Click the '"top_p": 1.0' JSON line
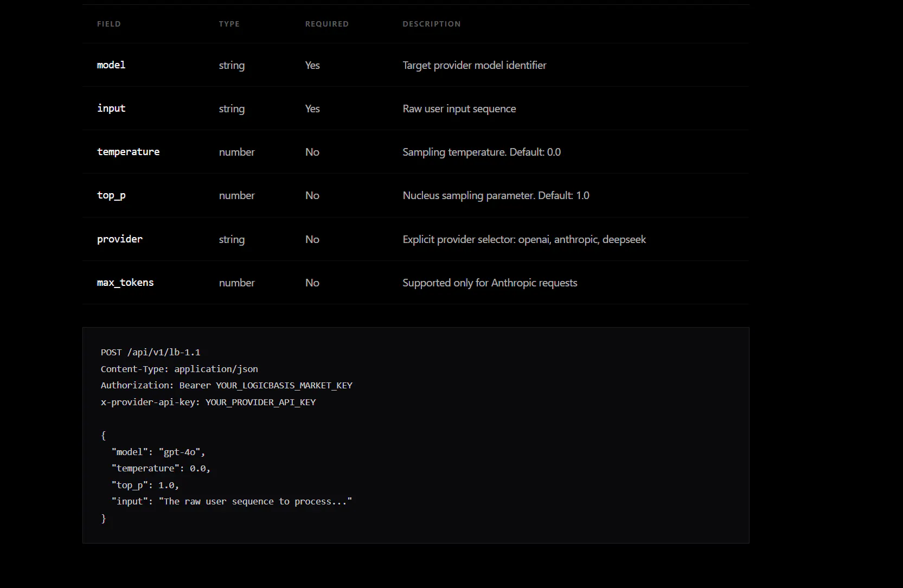 pos(145,485)
